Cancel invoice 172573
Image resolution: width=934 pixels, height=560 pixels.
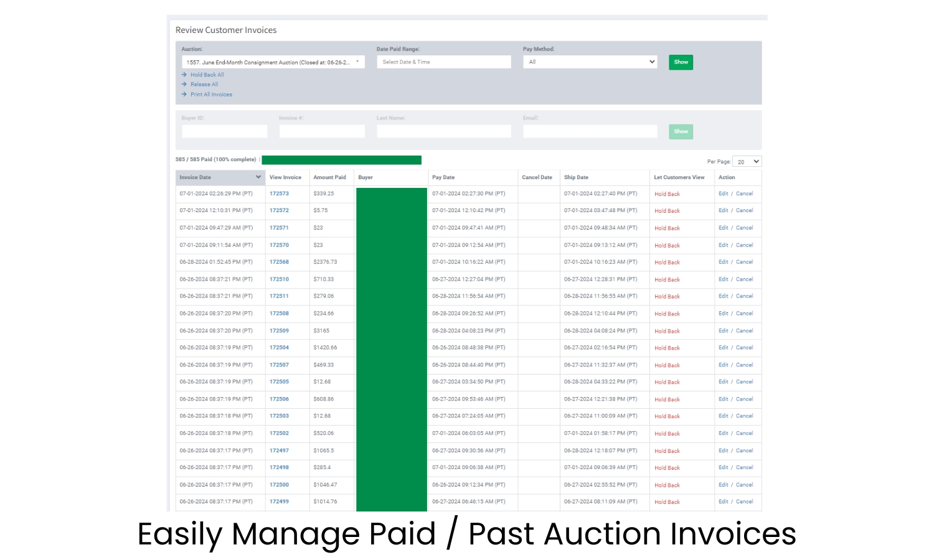pyautogui.click(x=745, y=194)
